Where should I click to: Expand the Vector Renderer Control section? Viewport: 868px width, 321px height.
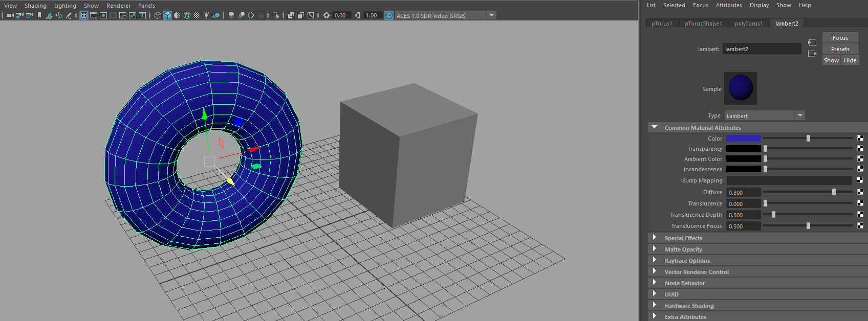tap(654, 271)
